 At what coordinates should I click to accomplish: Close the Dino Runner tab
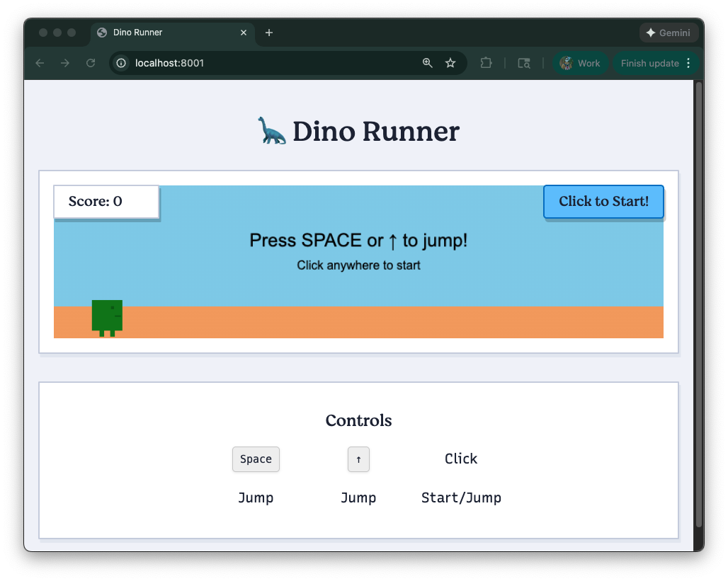click(x=244, y=33)
